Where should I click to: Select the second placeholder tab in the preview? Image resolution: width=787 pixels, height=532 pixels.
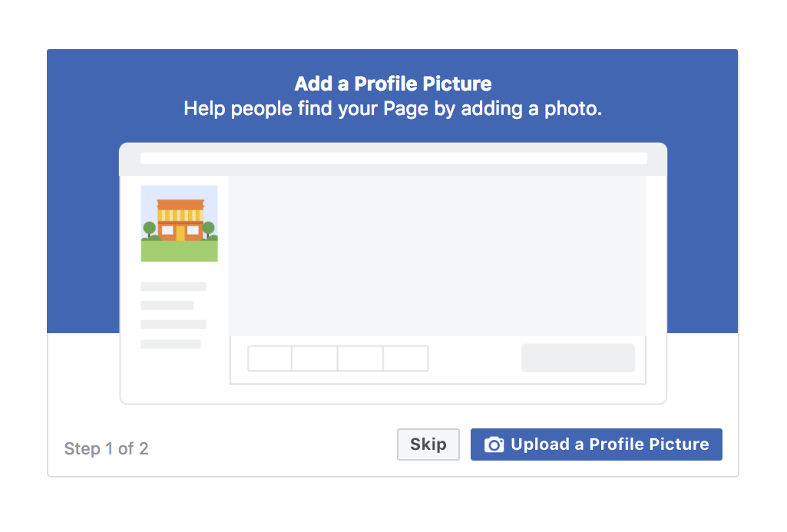pos(314,358)
